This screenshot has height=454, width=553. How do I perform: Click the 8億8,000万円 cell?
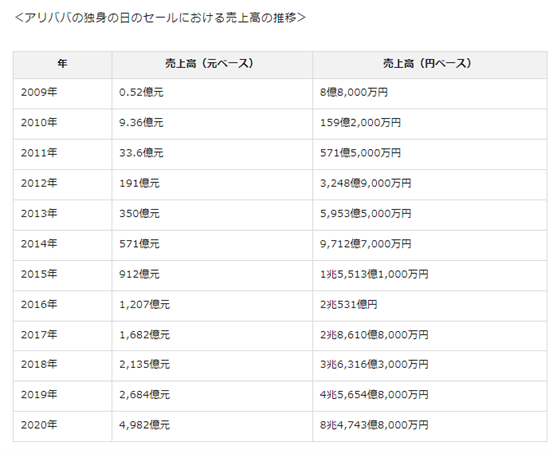[430, 93]
